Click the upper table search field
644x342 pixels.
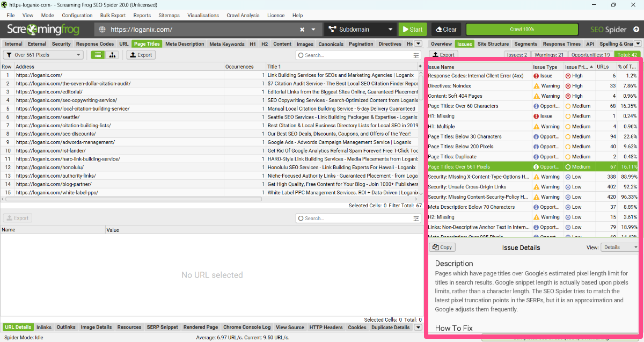(x=354, y=55)
